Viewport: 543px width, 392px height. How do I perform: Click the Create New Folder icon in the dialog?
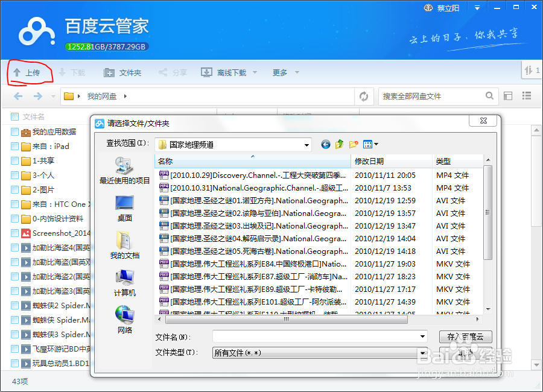(353, 144)
